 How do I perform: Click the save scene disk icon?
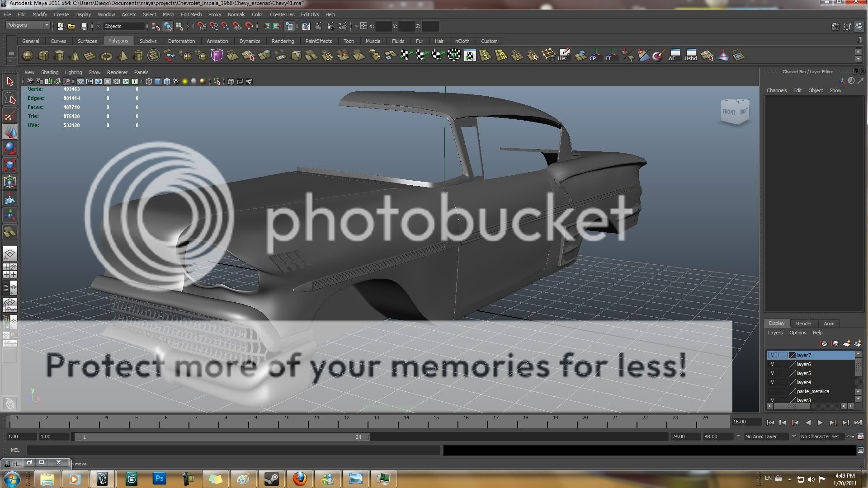pyautogui.click(x=84, y=26)
